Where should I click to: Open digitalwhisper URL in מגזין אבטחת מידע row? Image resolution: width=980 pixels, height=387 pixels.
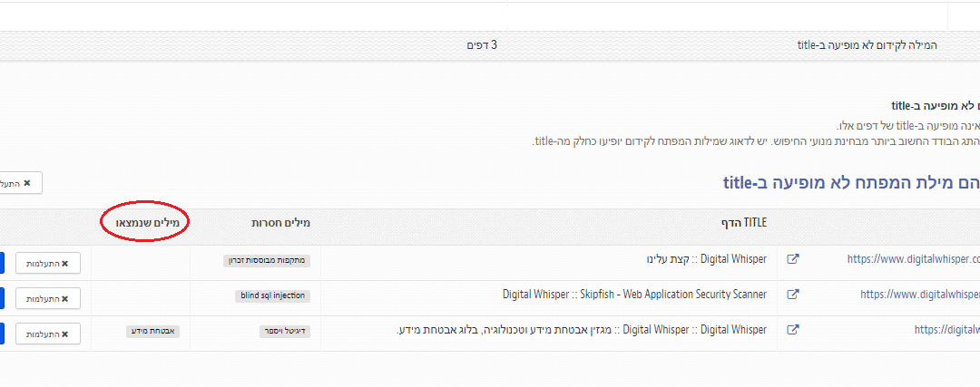click(946, 330)
